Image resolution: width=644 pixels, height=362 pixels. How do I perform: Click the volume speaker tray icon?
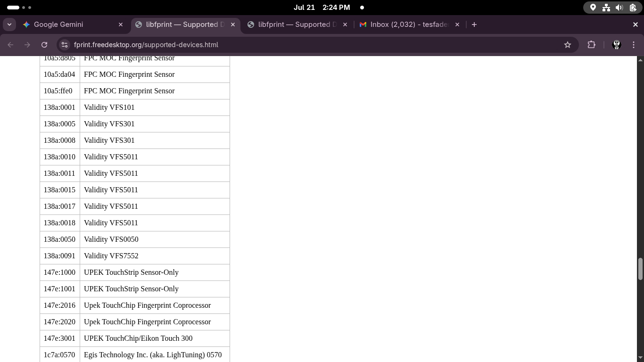coord(619,8)
